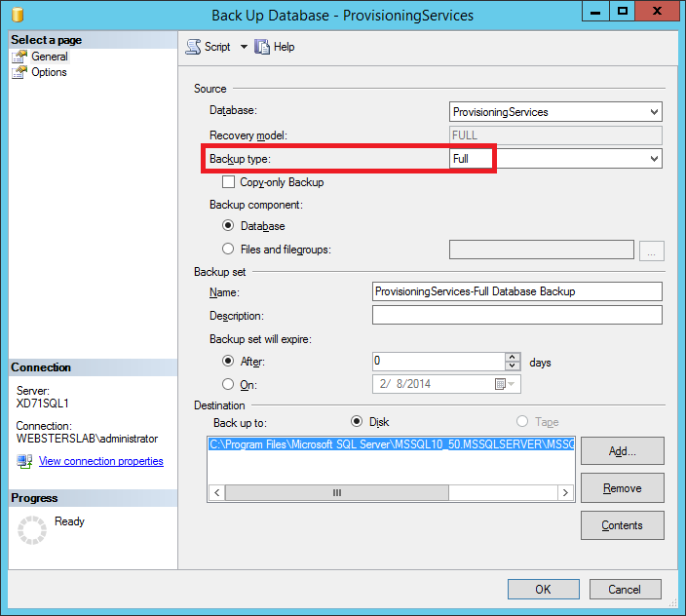
Task: Click the connection properties icon
Action: 25,461
